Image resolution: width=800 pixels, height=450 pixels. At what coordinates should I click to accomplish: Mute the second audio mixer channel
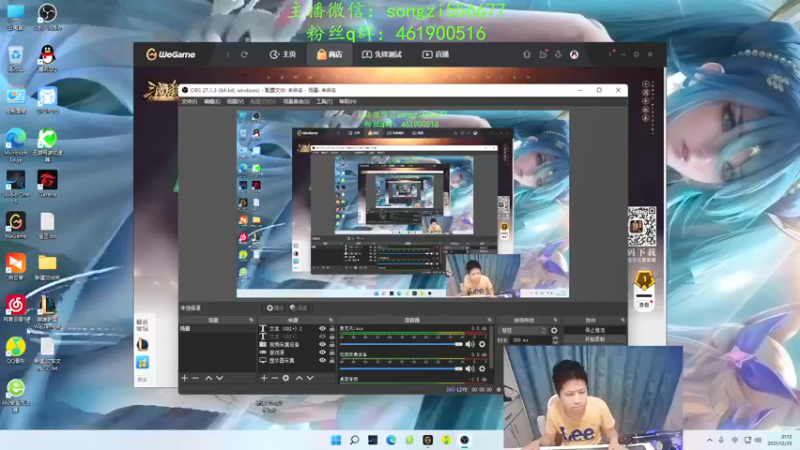[x=470, y=369]
